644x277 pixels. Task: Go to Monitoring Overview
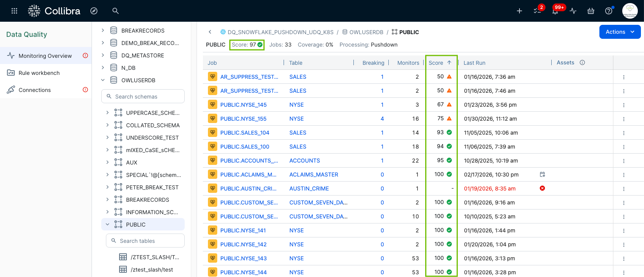click(45, 56)
